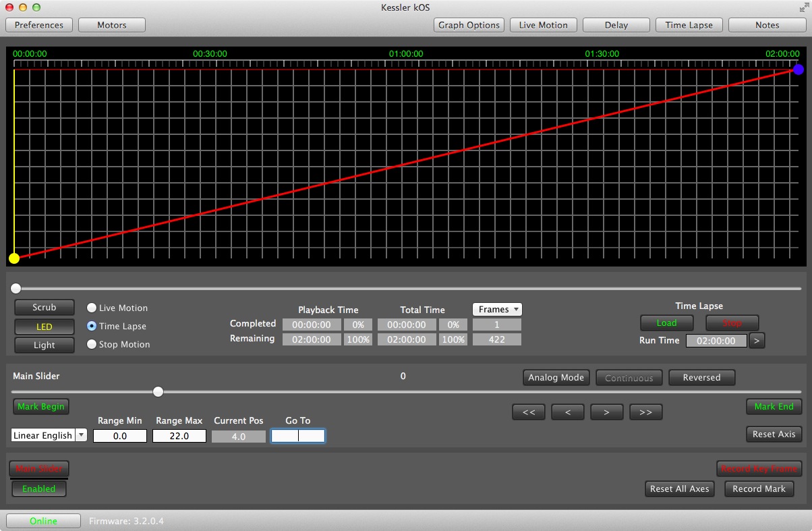
Task: Open the Linear English units dropdown
Action: (x=49, y=435)
